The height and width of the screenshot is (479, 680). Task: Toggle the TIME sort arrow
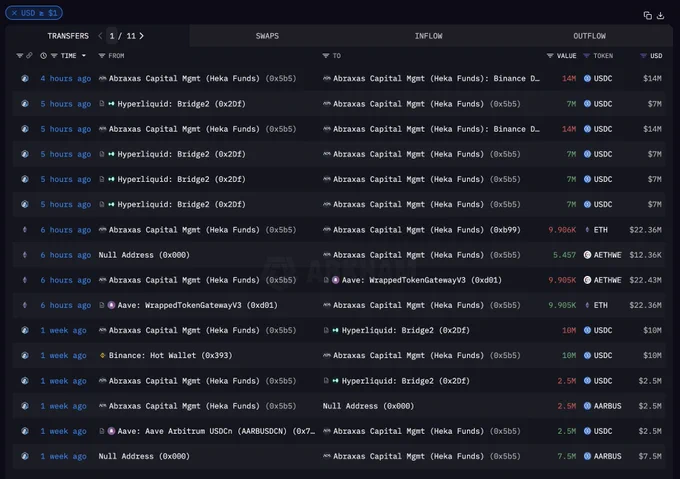coord(84,55)
